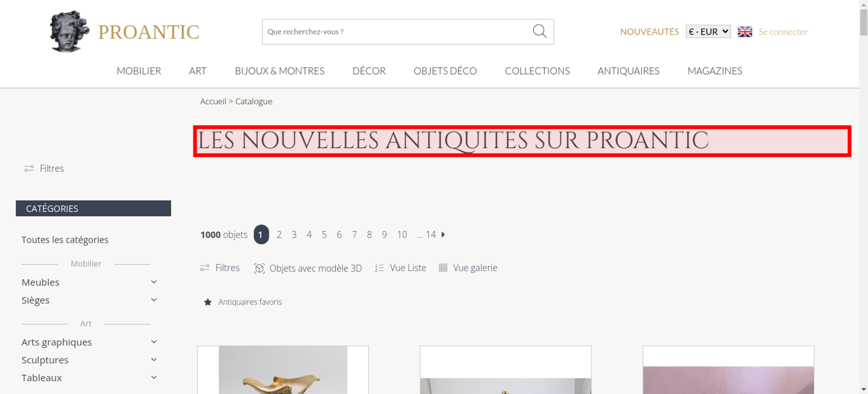
Task: Focus the Que recherchez-vous search field
Action: click(397, 32)
